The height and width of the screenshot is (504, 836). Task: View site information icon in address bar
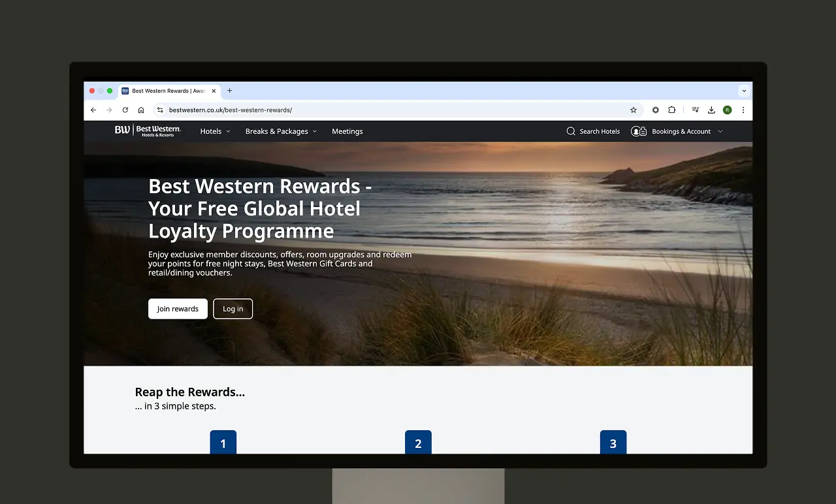click(161, 110)
